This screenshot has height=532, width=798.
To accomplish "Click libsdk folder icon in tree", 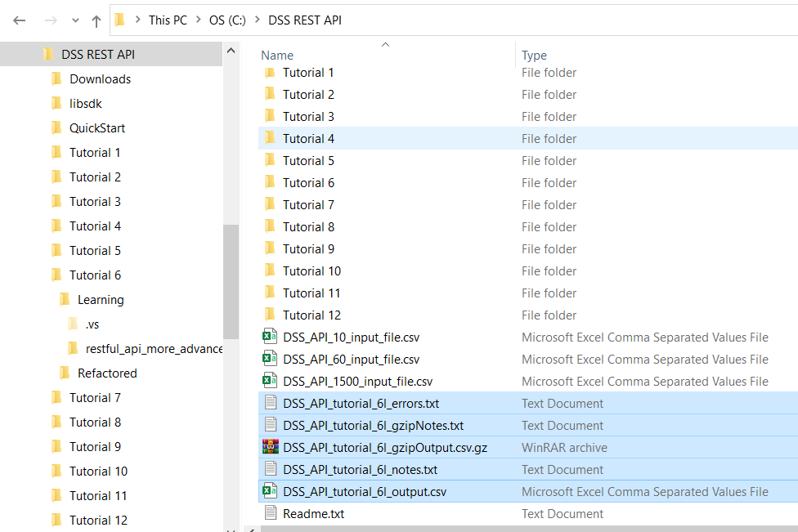I will (x=57, y=104).
